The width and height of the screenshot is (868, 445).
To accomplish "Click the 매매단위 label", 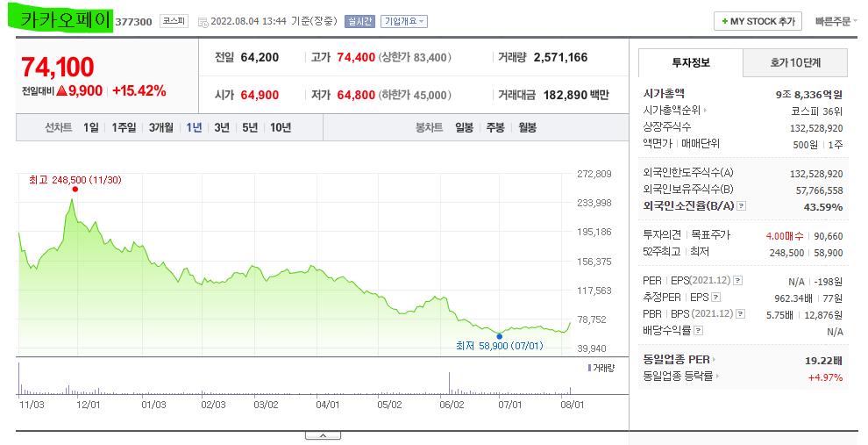I will pyautogui.click(x=701, y=144).
